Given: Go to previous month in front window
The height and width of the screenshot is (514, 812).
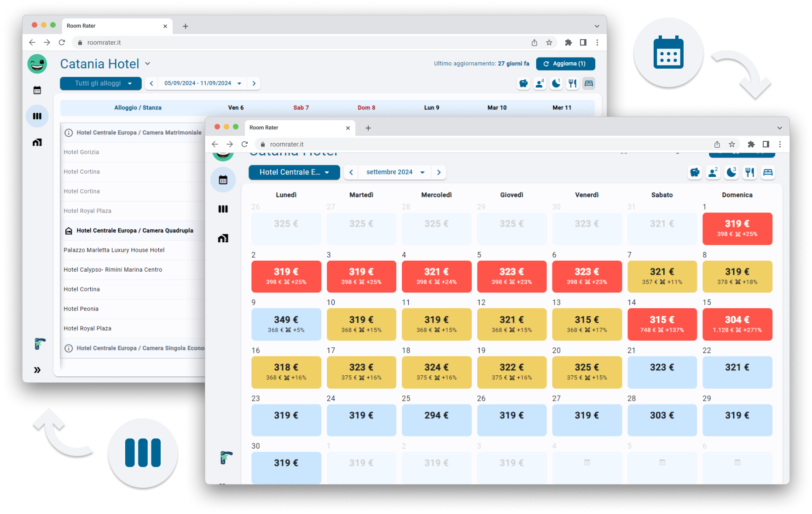Looking at the screenshot, I should [x=351, y=172].
